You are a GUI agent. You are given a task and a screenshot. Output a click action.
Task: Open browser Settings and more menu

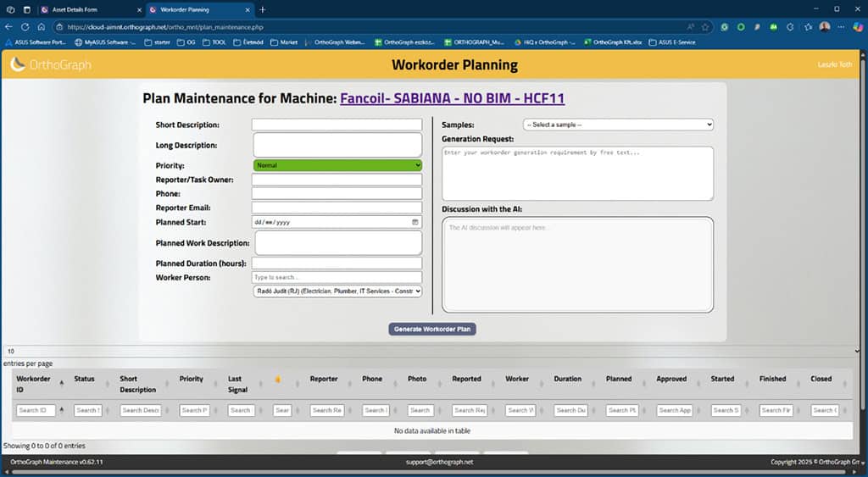(x=841, y=26)
